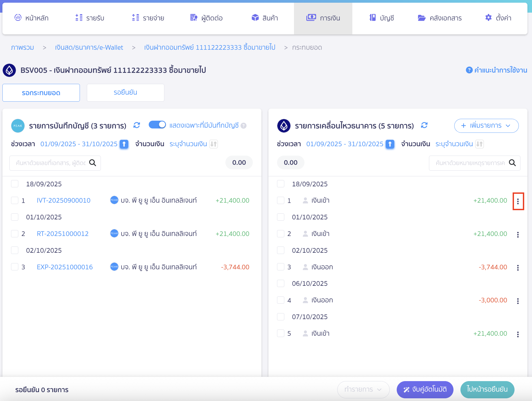The image size is (532, 401).
Task: Check the box for IVT-20250900010 row
Action: tap(15, 200)
